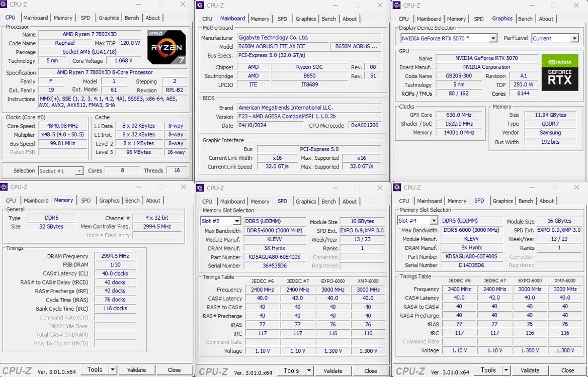Click the CPU-Z title icon of the GPU window
The image size is (588, 377).
[x=397, y=5]
